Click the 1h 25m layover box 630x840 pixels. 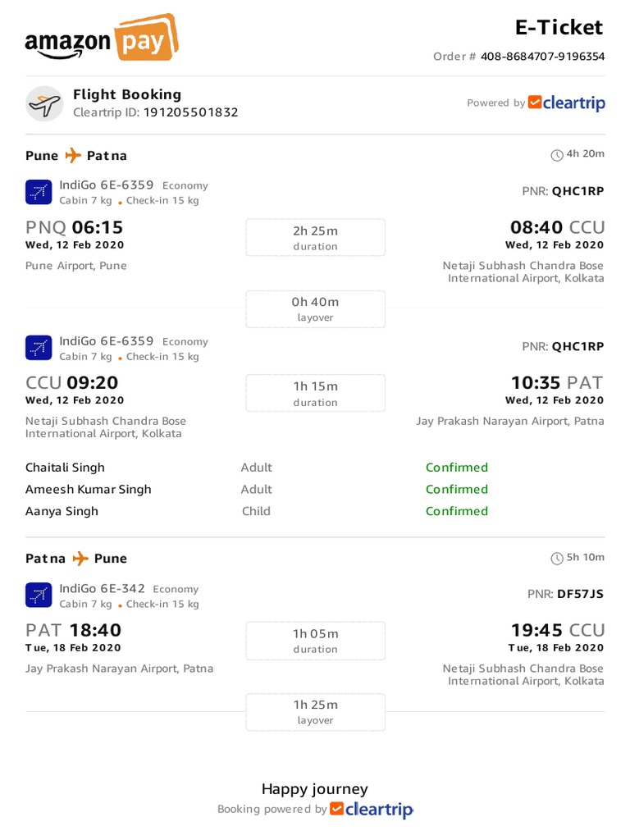click(x=315, y=711)
